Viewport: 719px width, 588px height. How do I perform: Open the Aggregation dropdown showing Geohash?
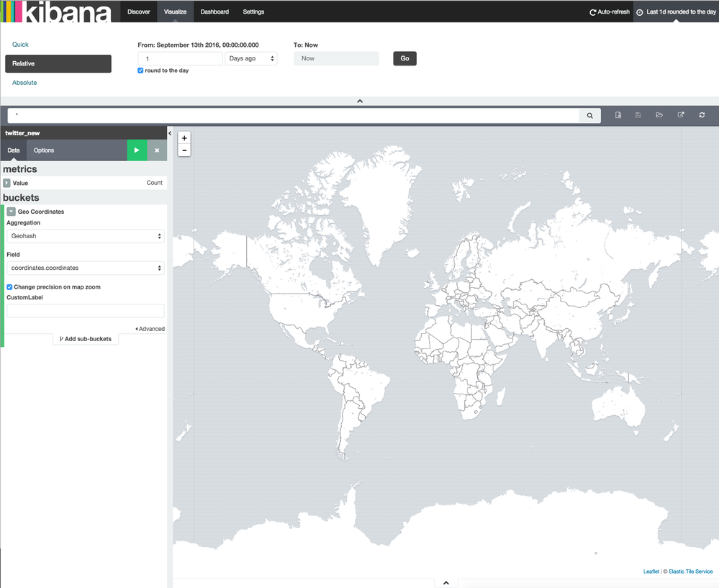tap(85, 237)
